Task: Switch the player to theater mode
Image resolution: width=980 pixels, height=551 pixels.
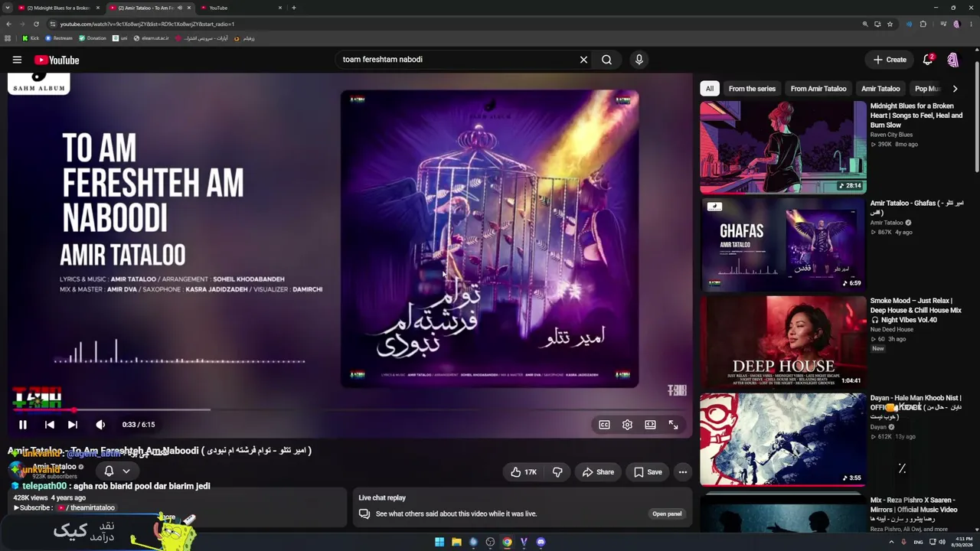Action: point(650,425)
